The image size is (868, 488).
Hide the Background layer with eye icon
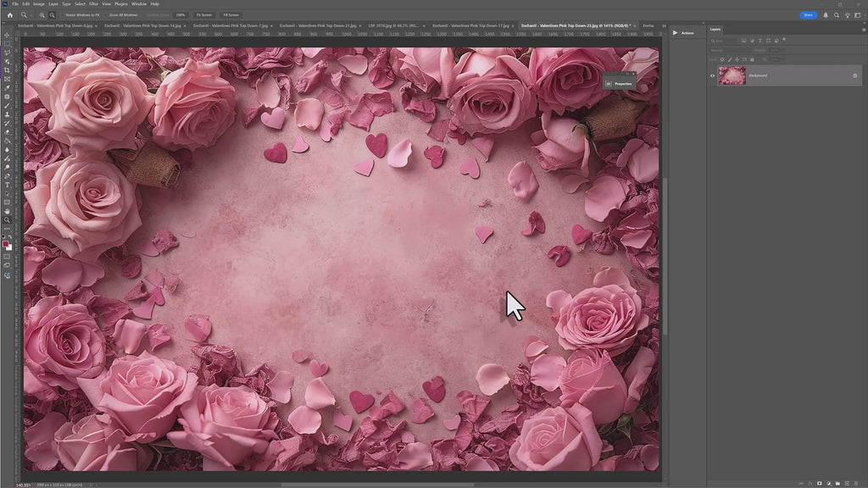click(712, 75)
